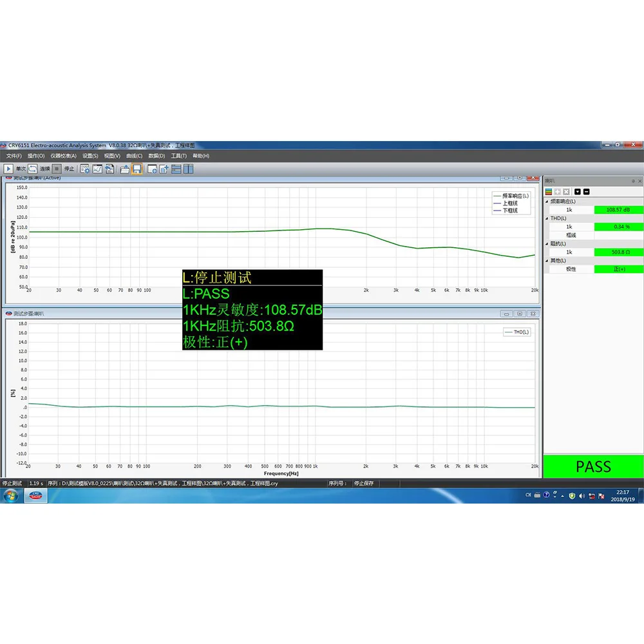Open the 文件(F) menu
Viewport: 644px width, 644px height.
coord(14,156)
